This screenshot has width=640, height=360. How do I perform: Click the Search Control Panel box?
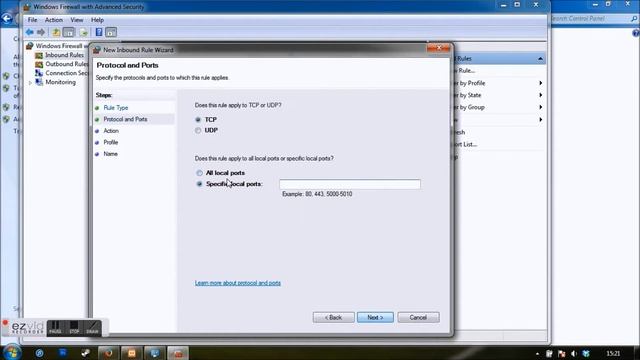pos(594,18)
